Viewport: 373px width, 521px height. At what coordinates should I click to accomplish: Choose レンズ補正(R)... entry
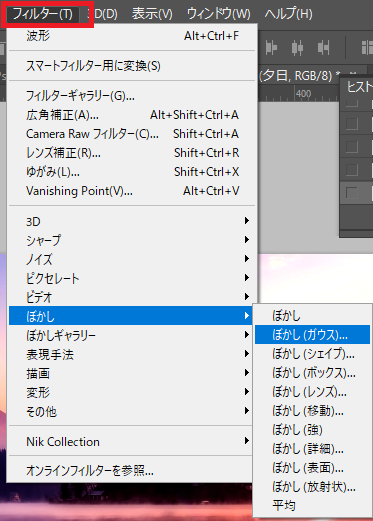point(132,153)
